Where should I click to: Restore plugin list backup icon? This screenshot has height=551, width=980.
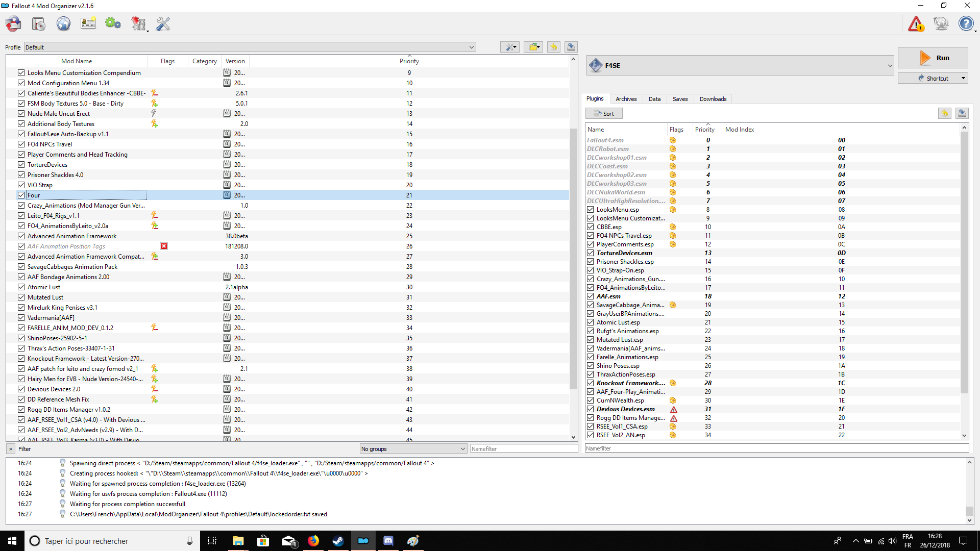pyautogui.click(x=944, y=113)
